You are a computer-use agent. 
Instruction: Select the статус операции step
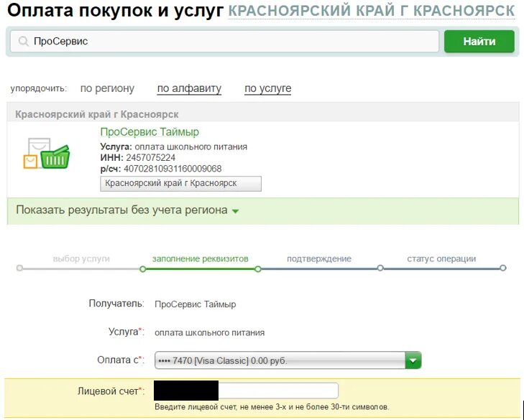441,258
